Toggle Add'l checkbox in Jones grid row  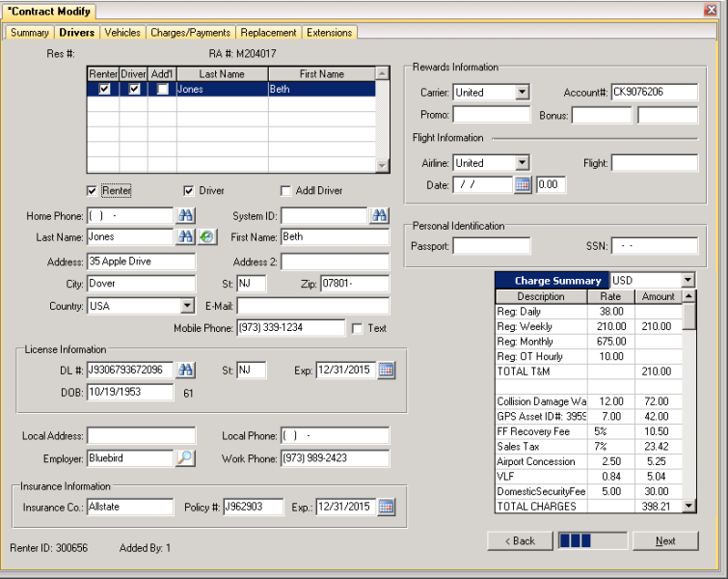click(x=163, y=89)
